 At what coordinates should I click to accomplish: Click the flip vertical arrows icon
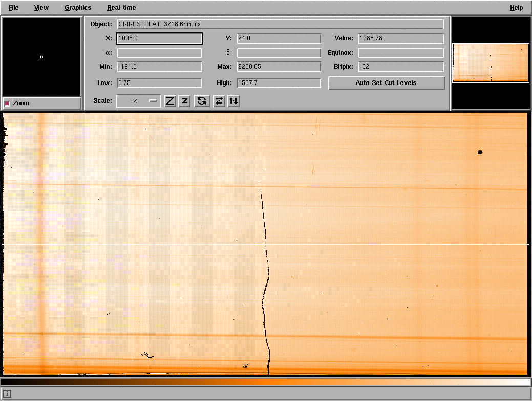click(234, 101)
